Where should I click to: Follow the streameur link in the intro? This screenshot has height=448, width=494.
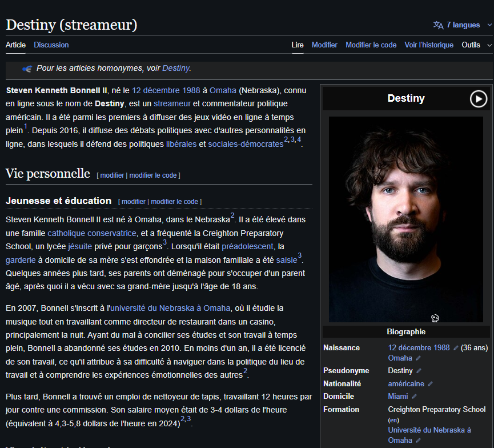172,103
